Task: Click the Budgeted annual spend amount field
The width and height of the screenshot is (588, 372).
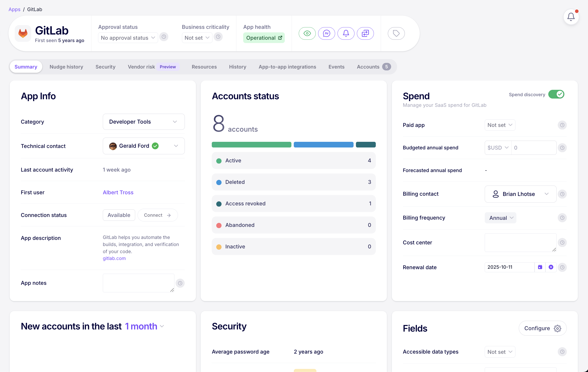Action: pyautogui.click(x=534, y=147)
